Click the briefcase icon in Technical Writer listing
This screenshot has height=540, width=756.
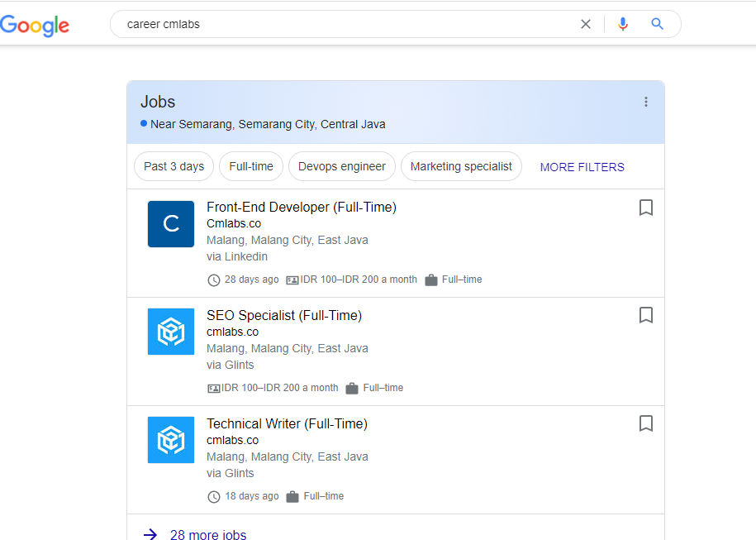pos(292,496)
